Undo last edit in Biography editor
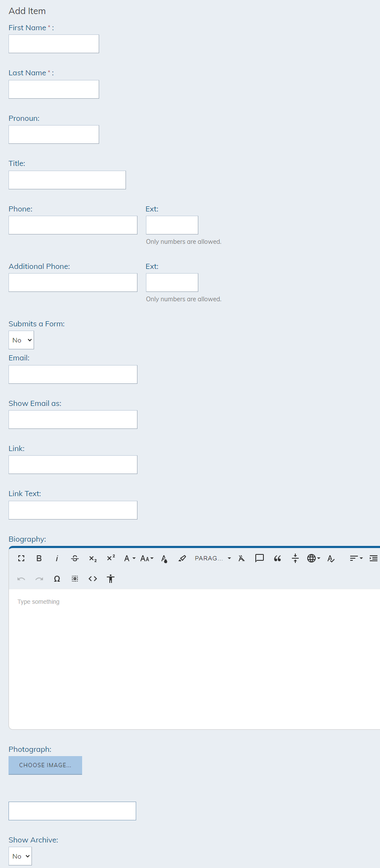This screenshot has height=868, width=380. [21, 579]
